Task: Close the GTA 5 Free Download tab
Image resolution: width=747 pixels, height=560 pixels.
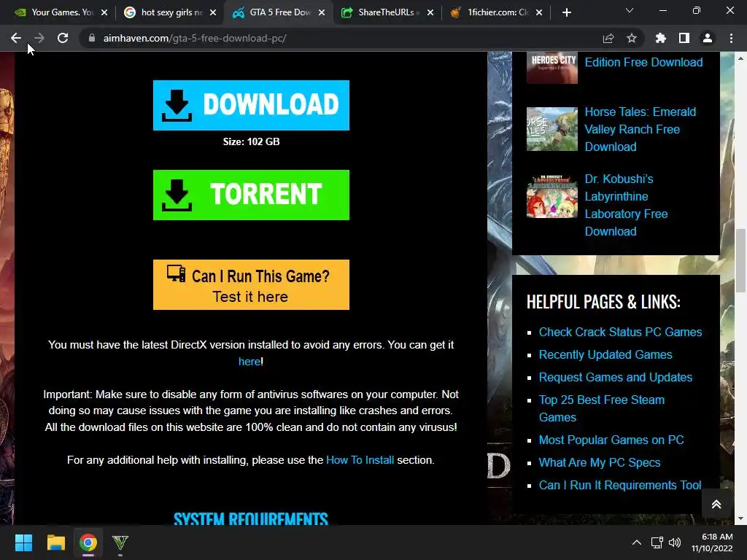Action: coord(322,12)
